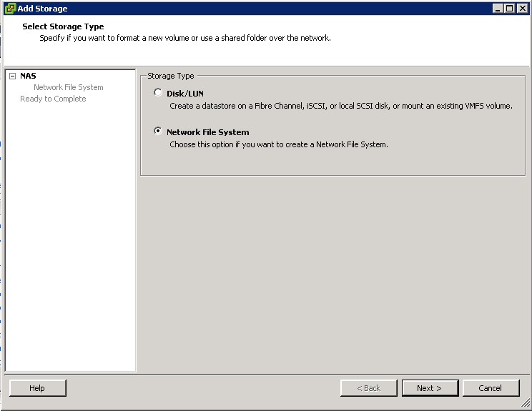Cancel the Add Storage wizard

[491, 388]
